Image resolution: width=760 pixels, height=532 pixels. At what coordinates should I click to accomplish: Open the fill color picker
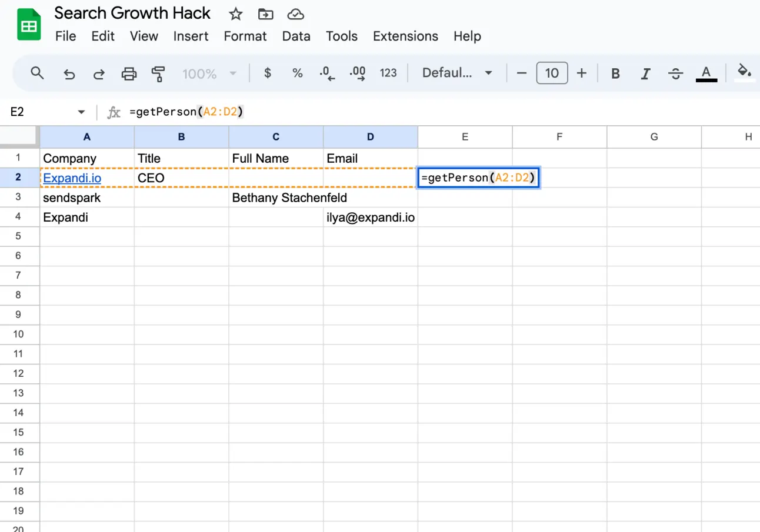tap(745, 72)
